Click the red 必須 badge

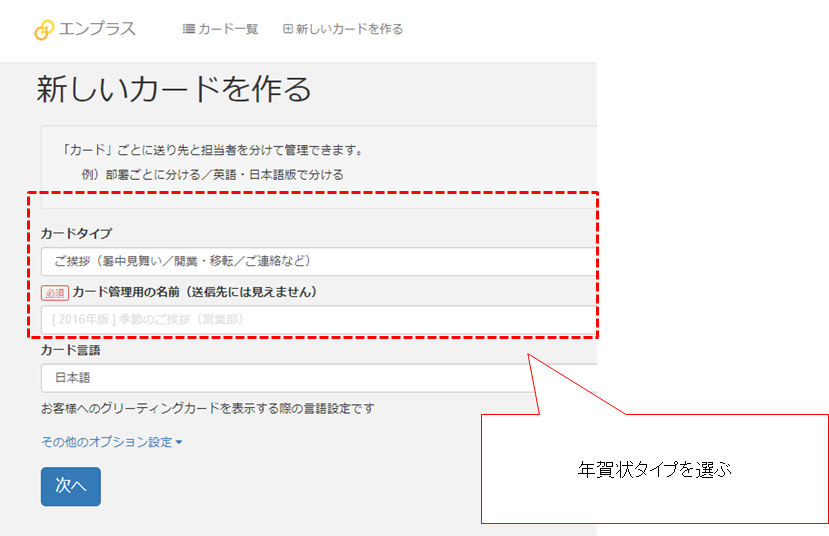pos(54,293)
